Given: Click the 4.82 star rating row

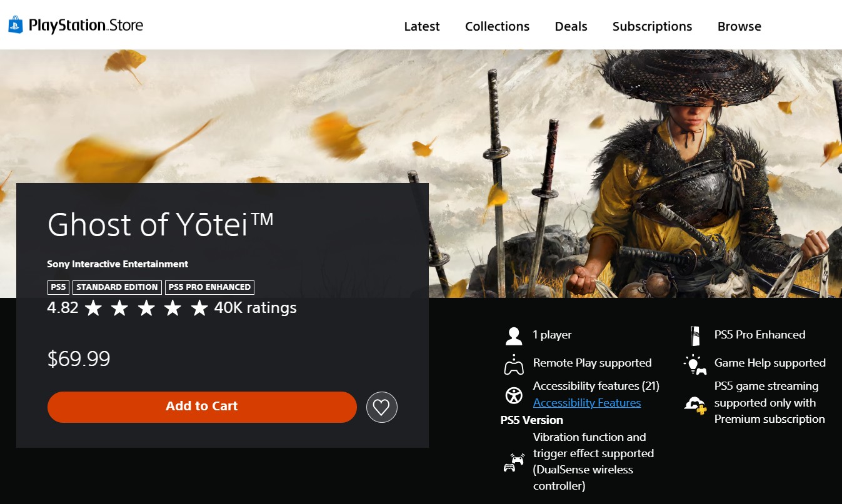Looking at the screenshot, I should coord(171,308).
